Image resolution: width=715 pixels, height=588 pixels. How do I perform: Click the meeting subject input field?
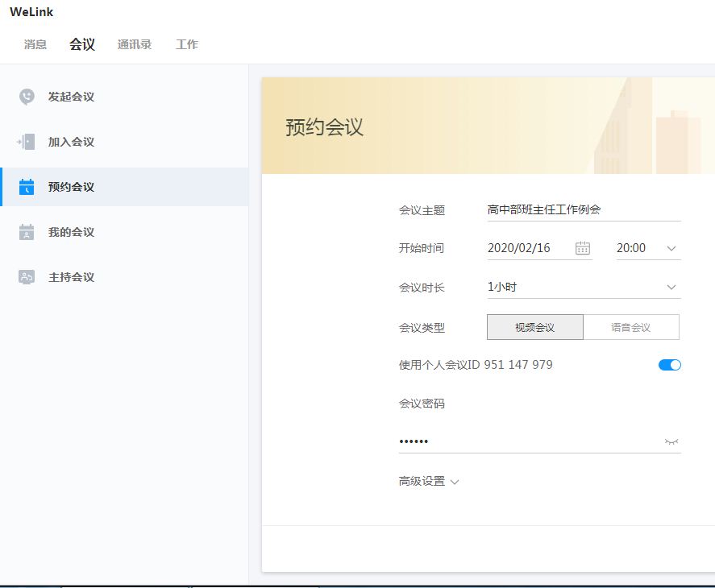click(x=584, y=209)
